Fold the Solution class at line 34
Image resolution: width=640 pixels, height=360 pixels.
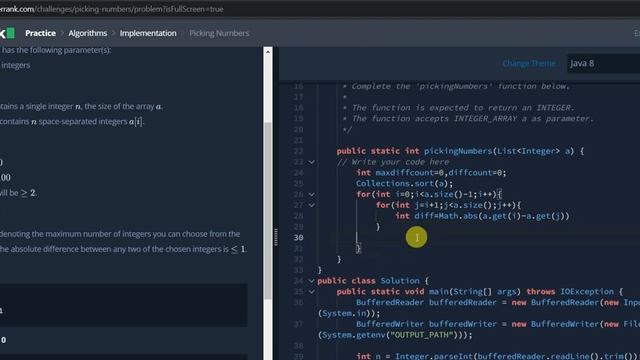[x=311, y=281]
